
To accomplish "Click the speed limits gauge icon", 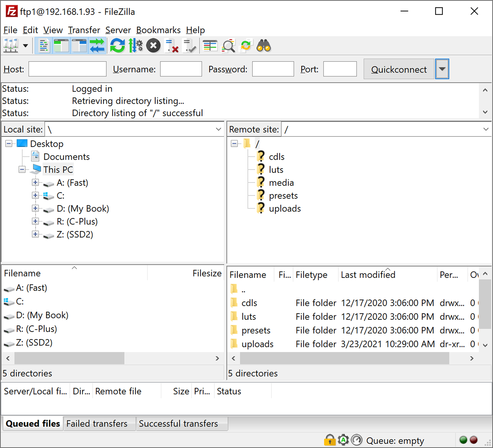I will pos(357,440).
